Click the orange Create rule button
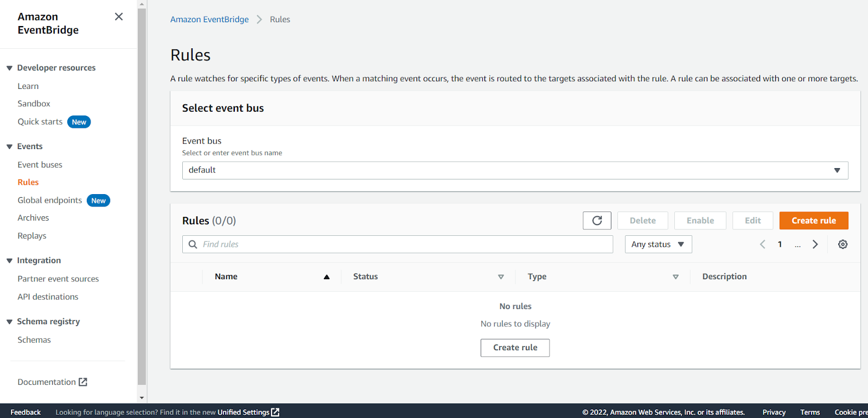The image size is (868, 418). (813, 221)
